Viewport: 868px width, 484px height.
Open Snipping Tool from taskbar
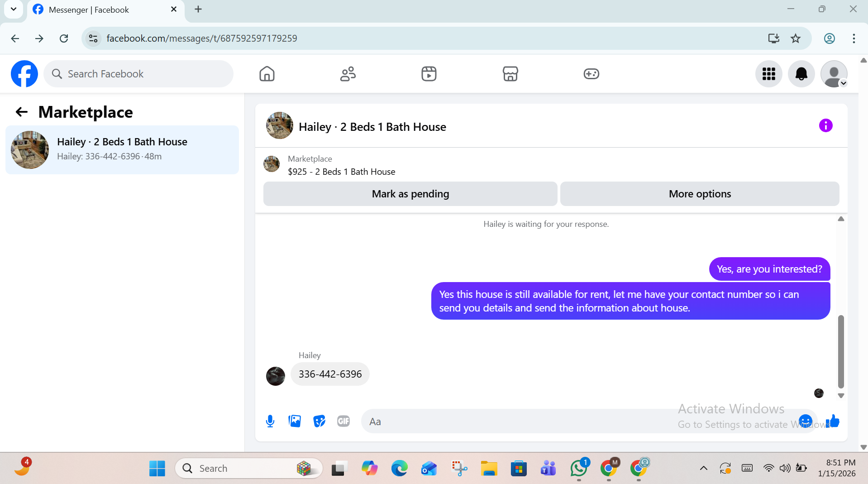[x=459, y=469]
